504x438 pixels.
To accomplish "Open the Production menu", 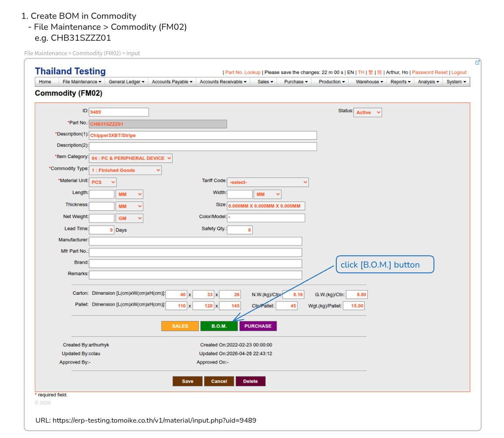I will click(x=332, y=82).
